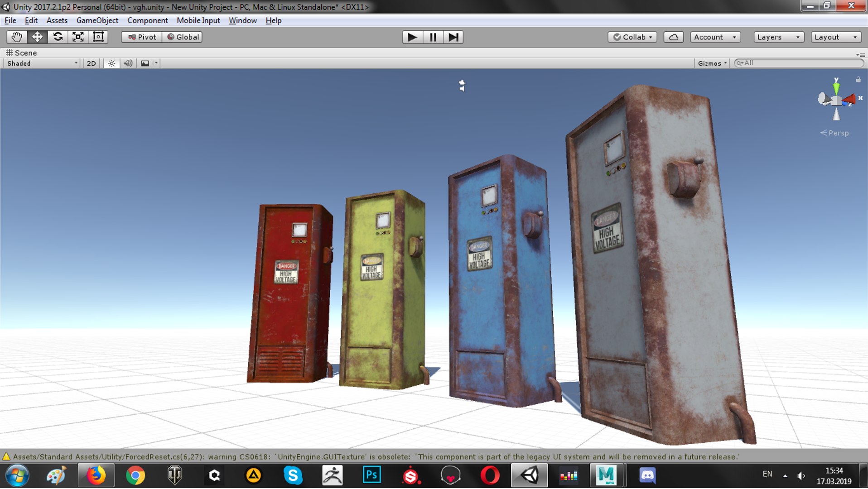Toggle 2D view mode
This screenshot has width=868, height=489.
pyautogui.click(x=91, y=63)
